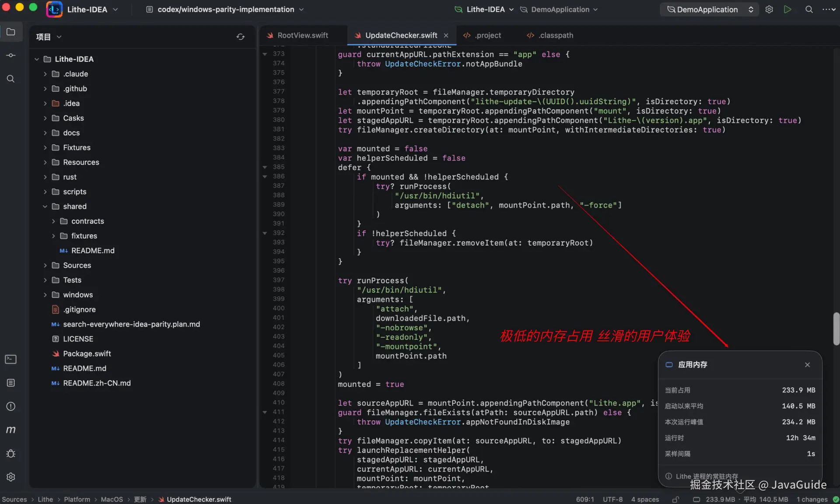This screenshot has width=840, height=504.
Task: Expand the Sources folder
Action: (45, 265)
